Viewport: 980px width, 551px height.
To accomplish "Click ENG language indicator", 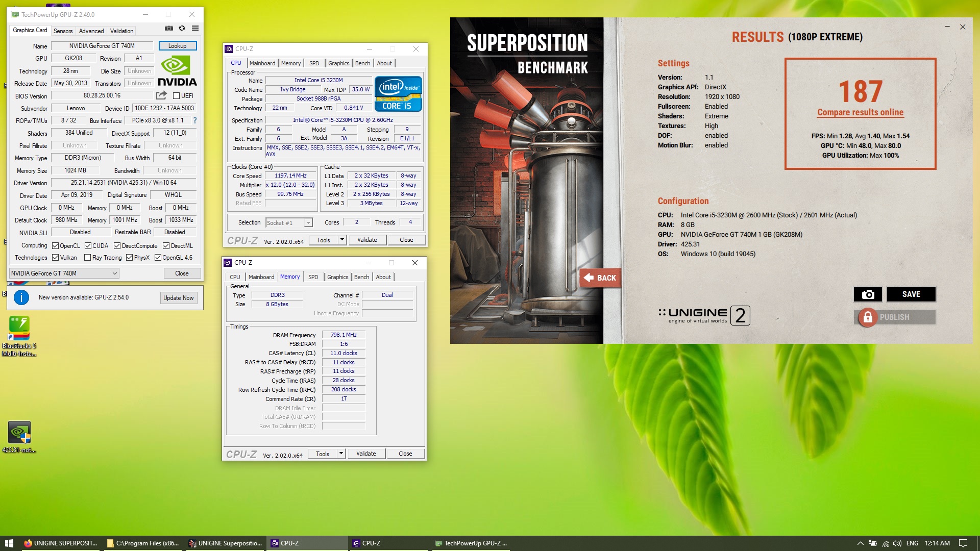I will [913, 543].
